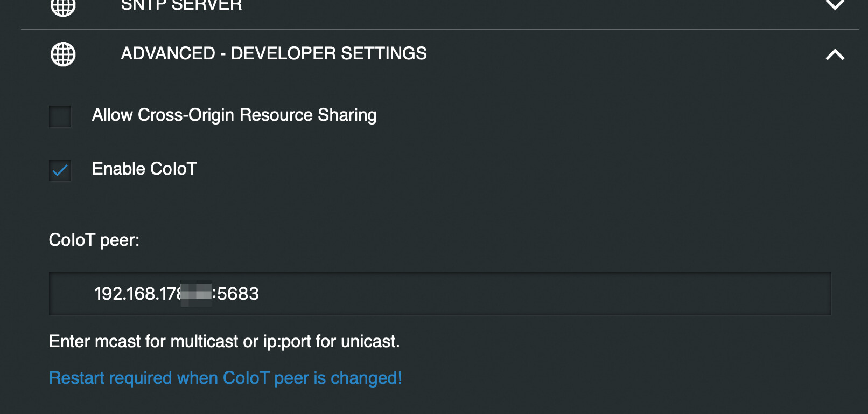The height and width of the screenshot is (414, 868).
Task: Click the Restart required notice link
Action: tap(225, 378)
